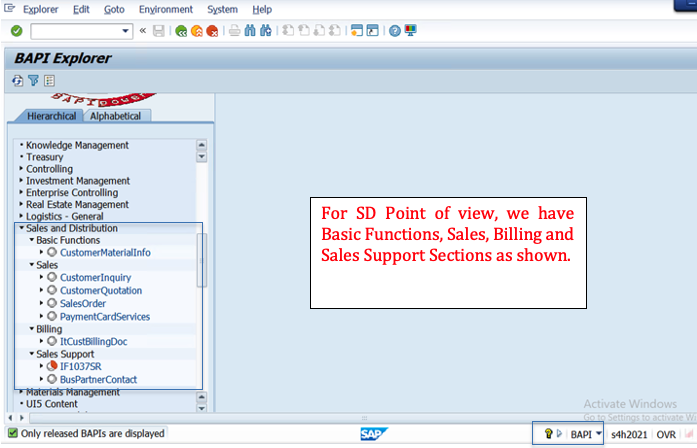This screenshot has height=448, width=697.
Task: Click the Last Page icon
Action: 335,31
